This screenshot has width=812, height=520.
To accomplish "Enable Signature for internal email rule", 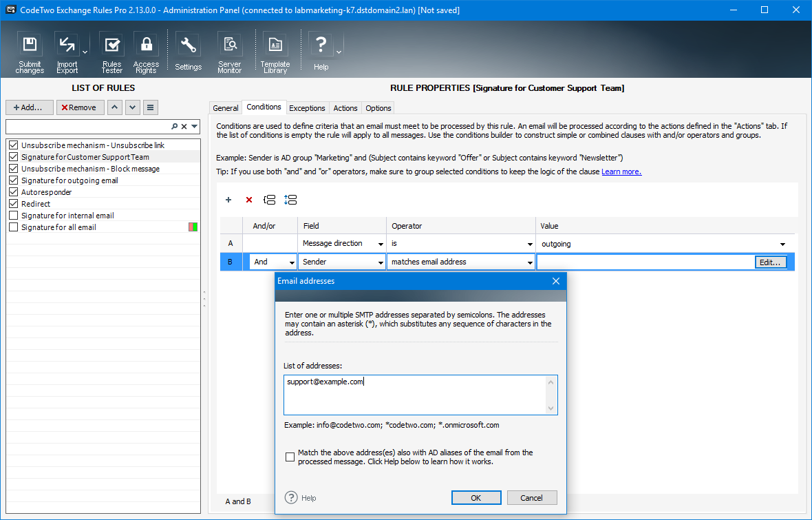I will click(x=14, y=215).
